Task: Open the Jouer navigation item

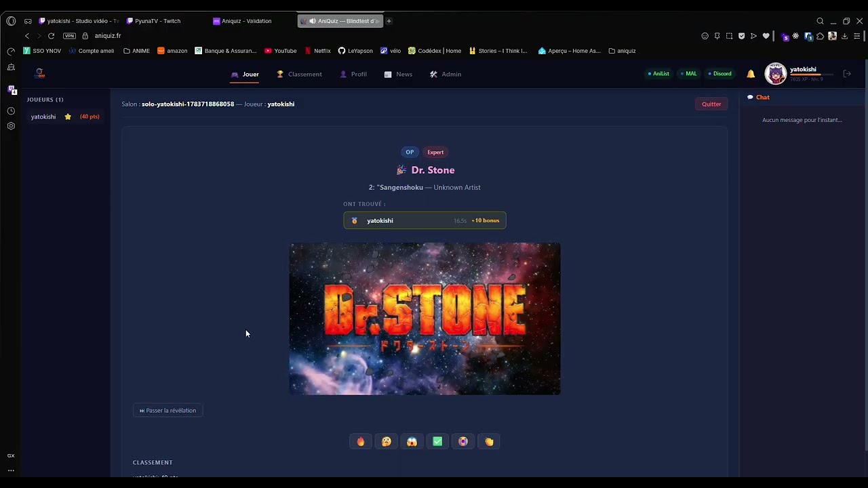Action: pos(245,74)
